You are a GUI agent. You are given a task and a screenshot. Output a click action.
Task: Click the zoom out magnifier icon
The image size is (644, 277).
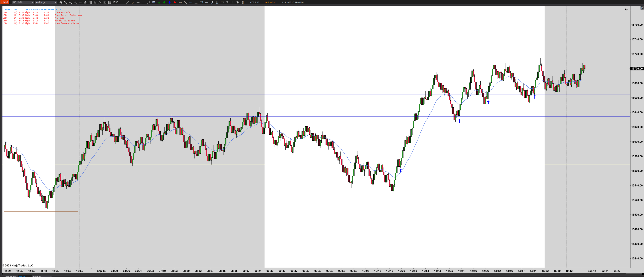click(75, 2)
